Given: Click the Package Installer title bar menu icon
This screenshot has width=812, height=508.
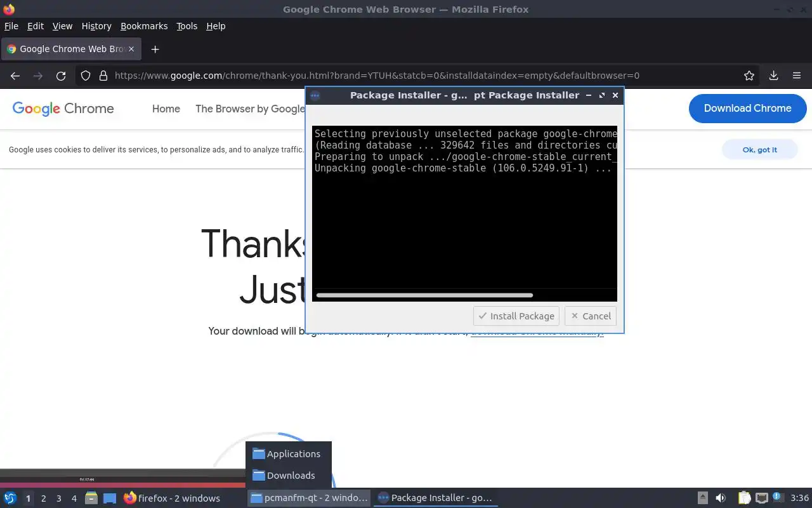Looking at the screenshot, I should tap(315, 95).
